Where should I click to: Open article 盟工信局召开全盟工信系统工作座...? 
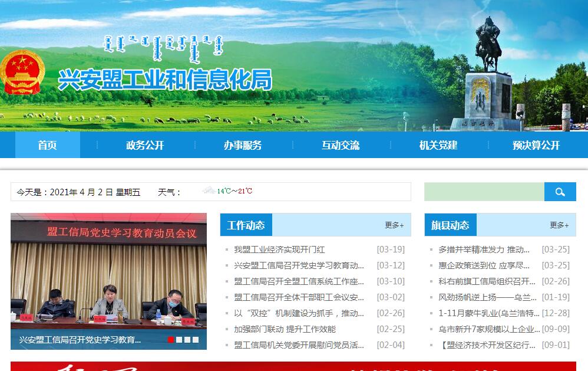(x=299, y=281)
